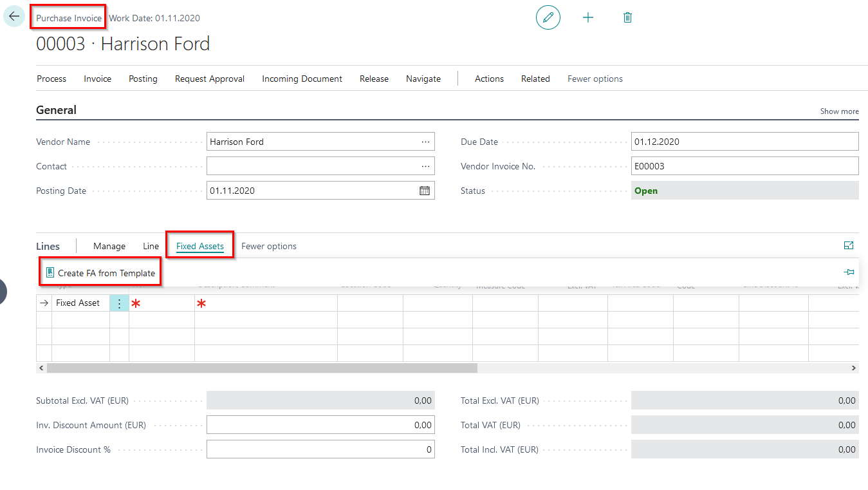Click the plus icon to create new invoice
The width and height of the screenshot is (868, 490).
tap(587, 17)
